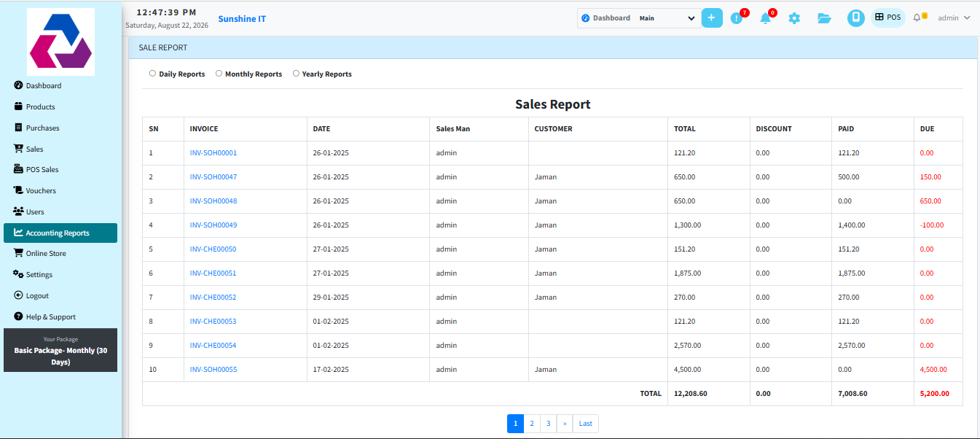The height and width of the screenshot is (439, 980).
Task: Click the Users group icon
Action: click(x=19, y=211)
